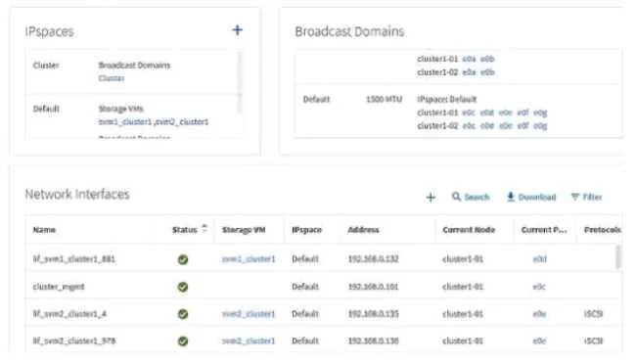Image resolution: width=637 pixels, height=364 pixels.
Task: Open port e0f of cluster1-02 in Default domain
Action: click(523, 126)
